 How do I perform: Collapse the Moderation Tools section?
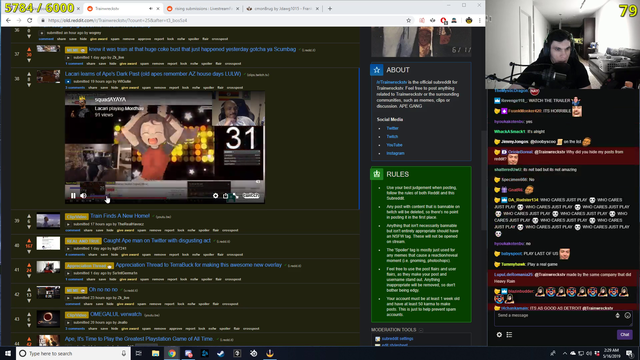coord(421,330)
